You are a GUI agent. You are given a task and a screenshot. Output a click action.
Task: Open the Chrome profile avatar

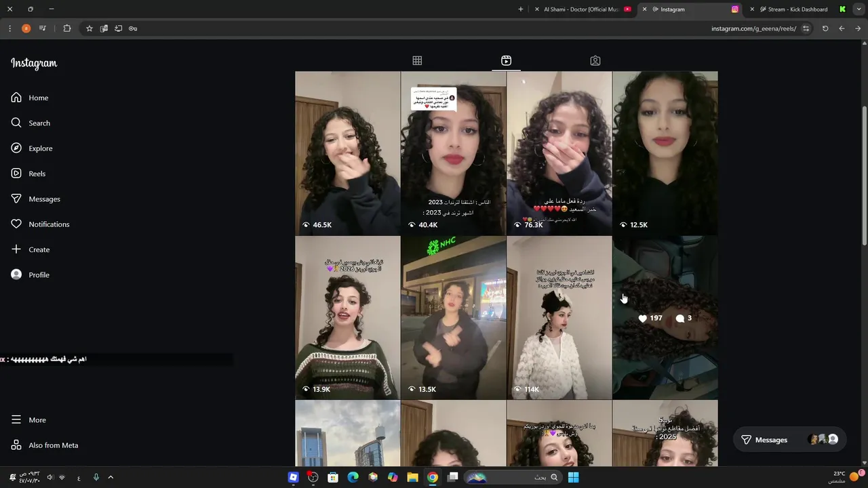pyautogui.click(x=26, y=28)
